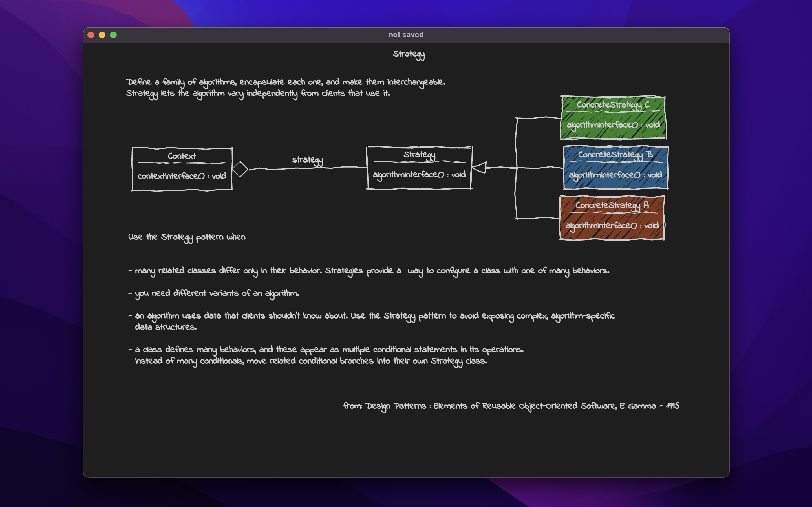Click the Context class box

click(182, 169)
